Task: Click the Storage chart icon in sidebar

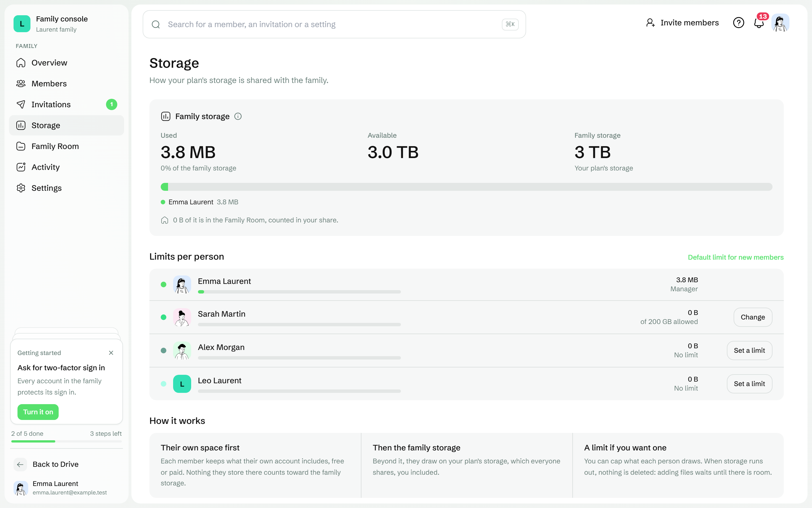Action: pos(21,125)
